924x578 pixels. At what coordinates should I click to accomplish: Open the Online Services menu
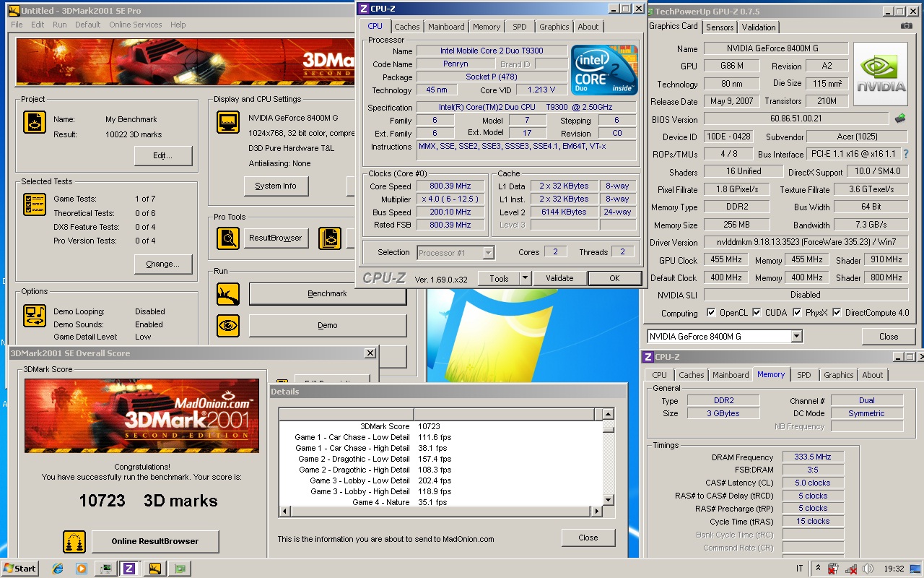click(136, 25)
